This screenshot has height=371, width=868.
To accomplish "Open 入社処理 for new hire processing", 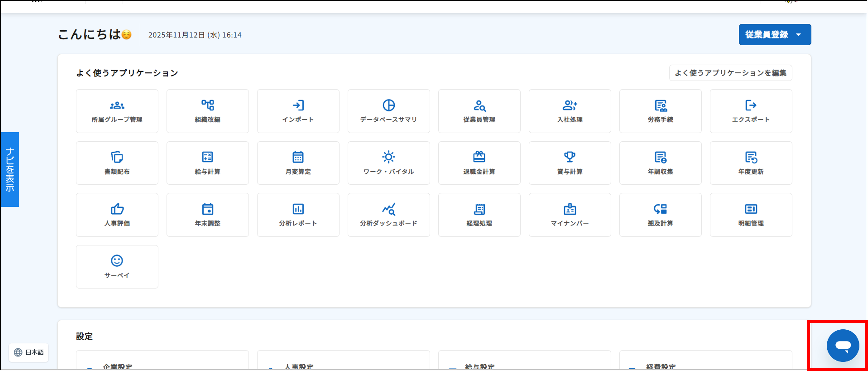I will point(570,111).
